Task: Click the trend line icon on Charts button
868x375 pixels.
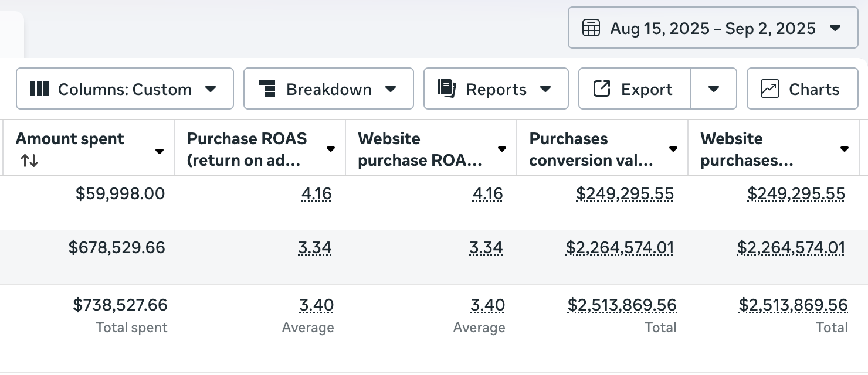Action: pyautogui.click(x=768, y=88)
